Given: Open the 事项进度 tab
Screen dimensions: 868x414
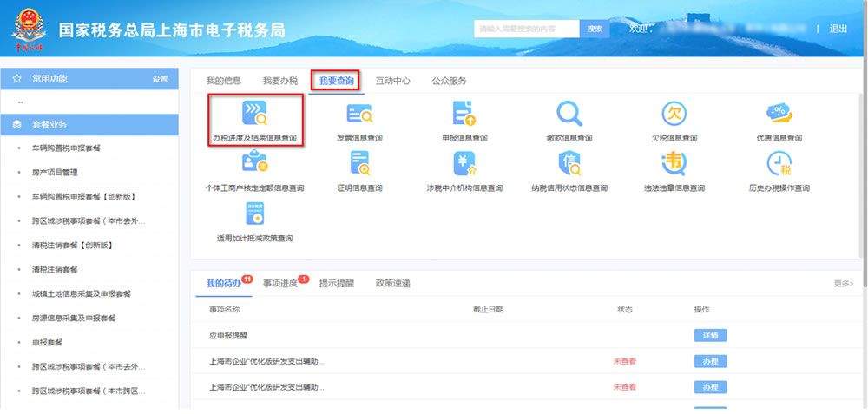Looking at the screenshot, I should (280, 283).
